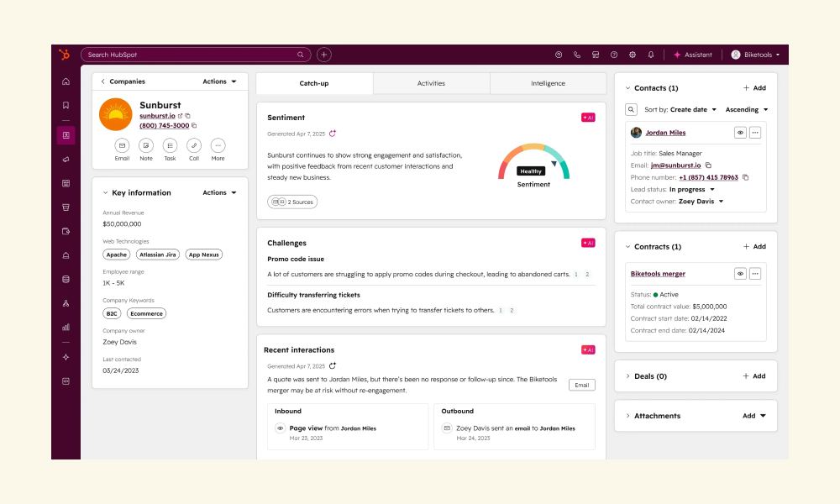Copy Jordan Miles email address icon

tap(708, 165)
